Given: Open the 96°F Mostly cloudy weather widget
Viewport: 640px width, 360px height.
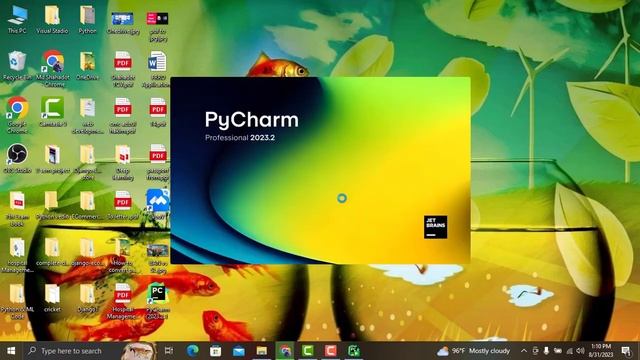Looking at the screenshot, I should click(x=473, y=351).
